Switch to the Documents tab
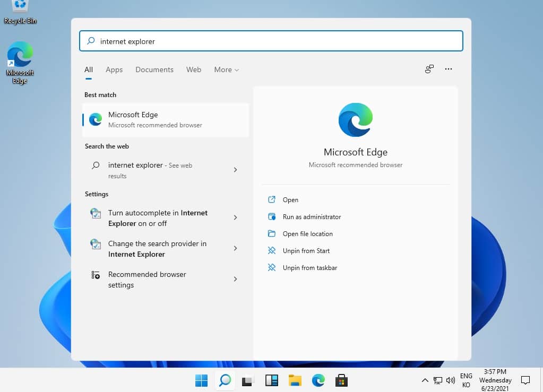543x392 pixels. [154, 69]
